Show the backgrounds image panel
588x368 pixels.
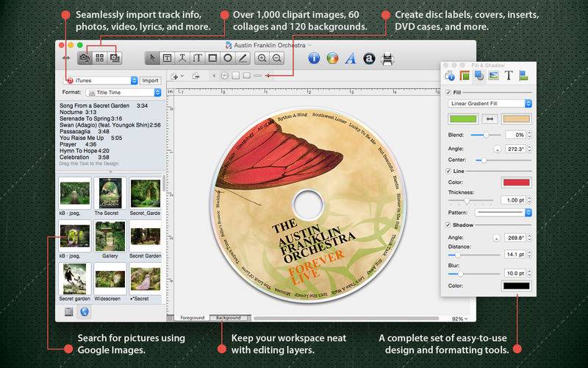pyautogui.click(x=115, y=58)
